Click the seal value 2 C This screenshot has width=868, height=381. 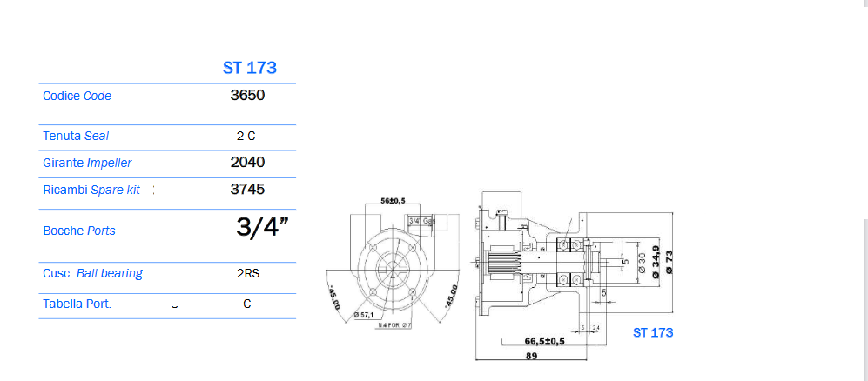(246, 136)
